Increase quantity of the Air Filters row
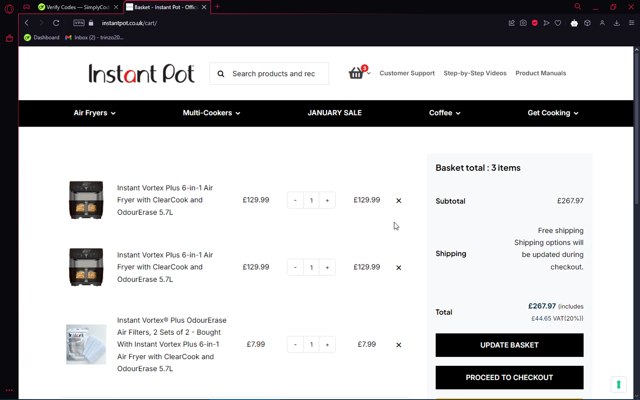The width and height of the screenshot is (640, 400). click(327, 344)
